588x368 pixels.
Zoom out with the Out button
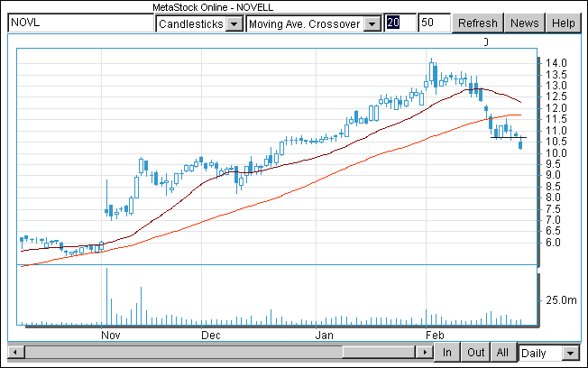click(x=475, y=353)
